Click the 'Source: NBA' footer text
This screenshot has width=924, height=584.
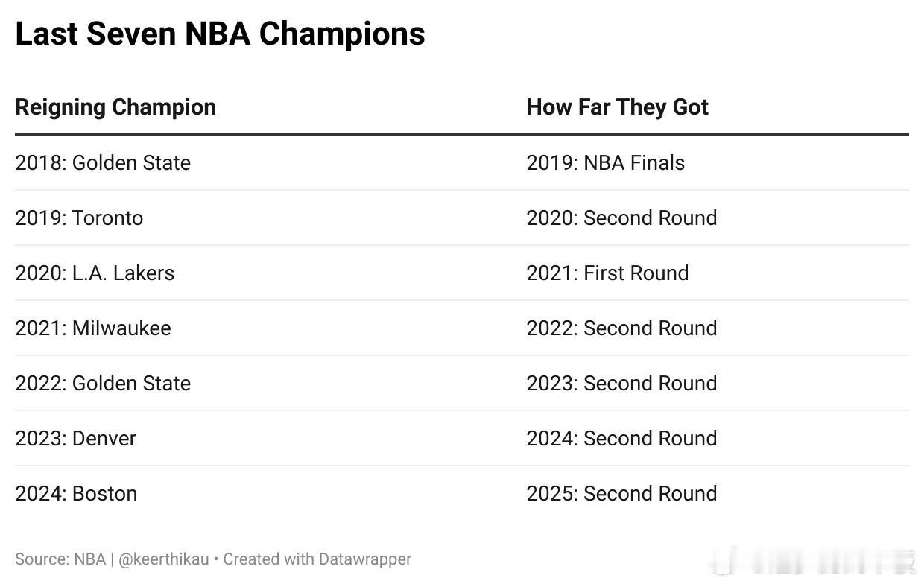[x=60, y=559]
